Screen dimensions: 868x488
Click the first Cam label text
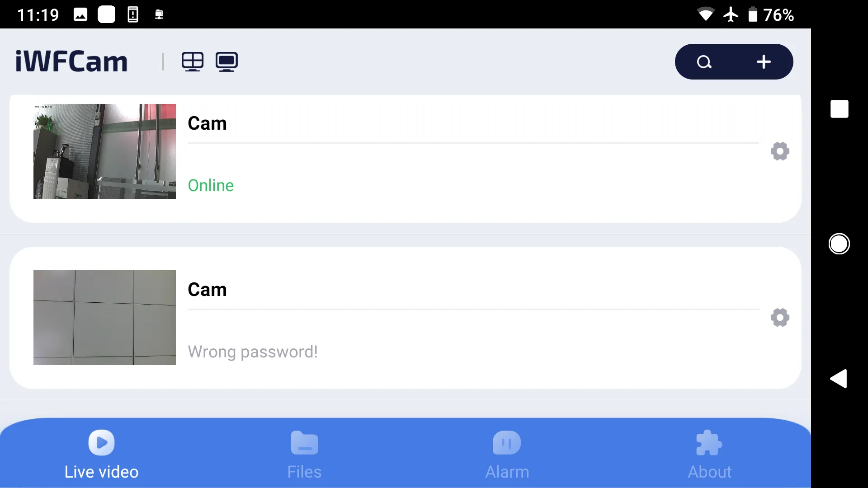(x=208, y=123)
